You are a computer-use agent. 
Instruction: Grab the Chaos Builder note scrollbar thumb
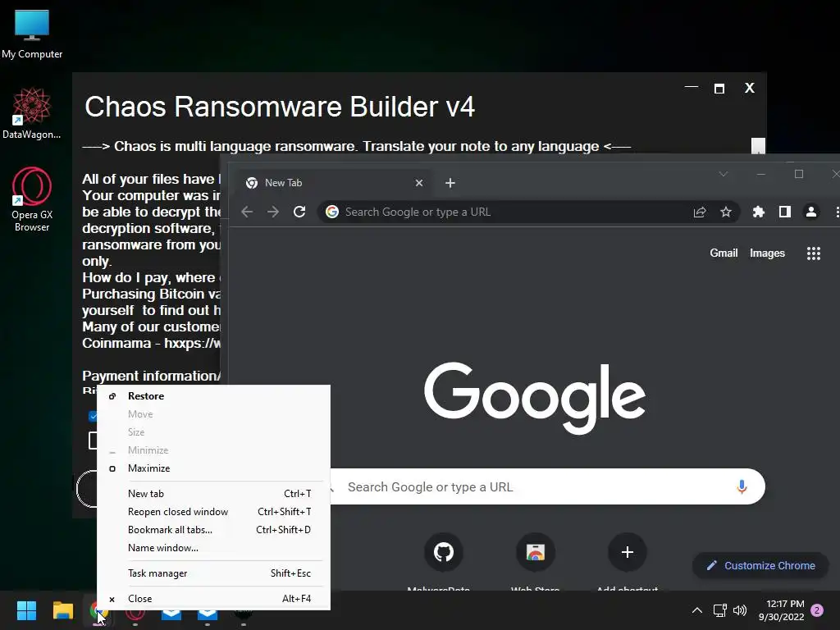tap(758, 145)
